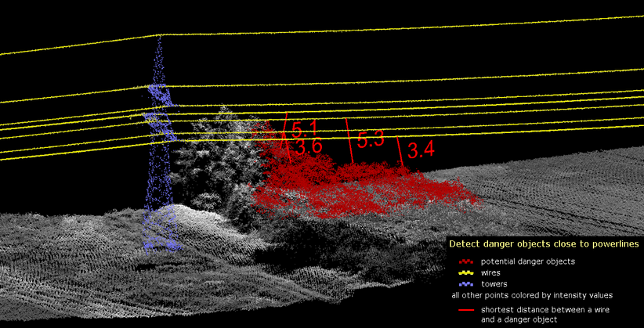Click 'shortest distance between a wire' legend text
Viewport: 644px width, 328px height.
click(545, 310)
